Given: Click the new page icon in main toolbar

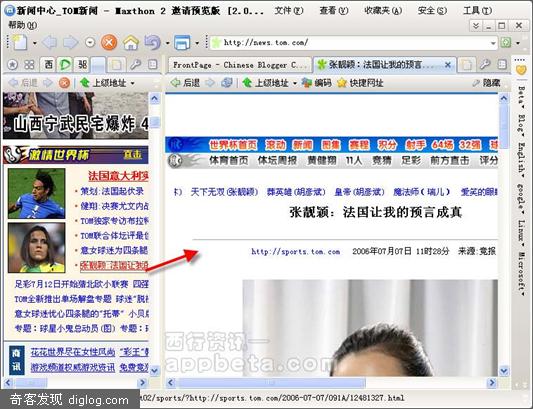Looking at the screenshot, I should click(x=20, y=42).
